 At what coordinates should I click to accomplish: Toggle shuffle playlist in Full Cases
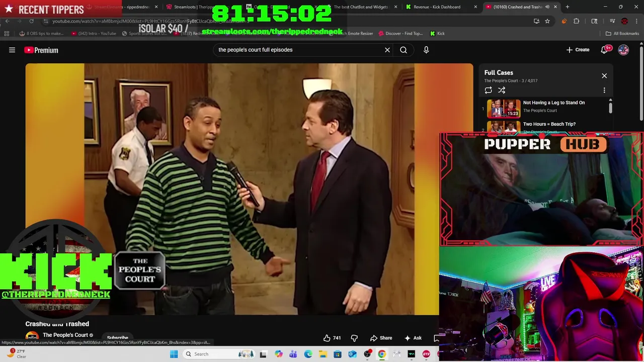pyautogui.click(x=502, y=90)
